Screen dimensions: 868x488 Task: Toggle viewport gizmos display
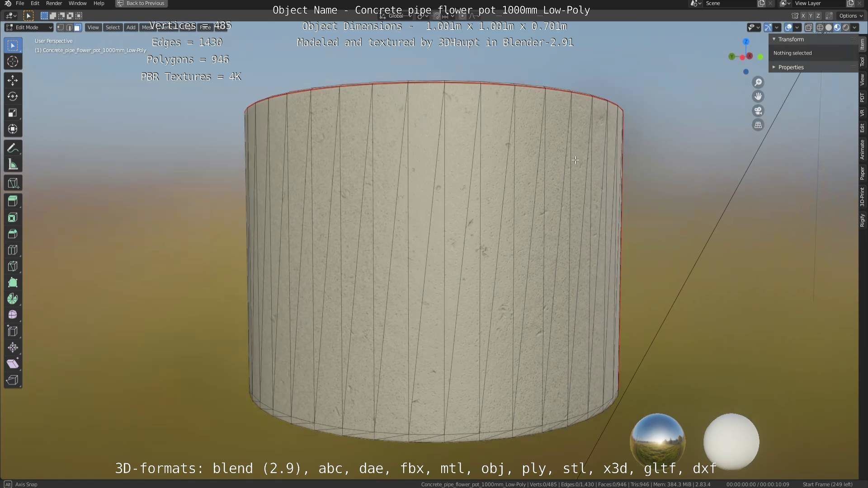[x=768, y=28]
